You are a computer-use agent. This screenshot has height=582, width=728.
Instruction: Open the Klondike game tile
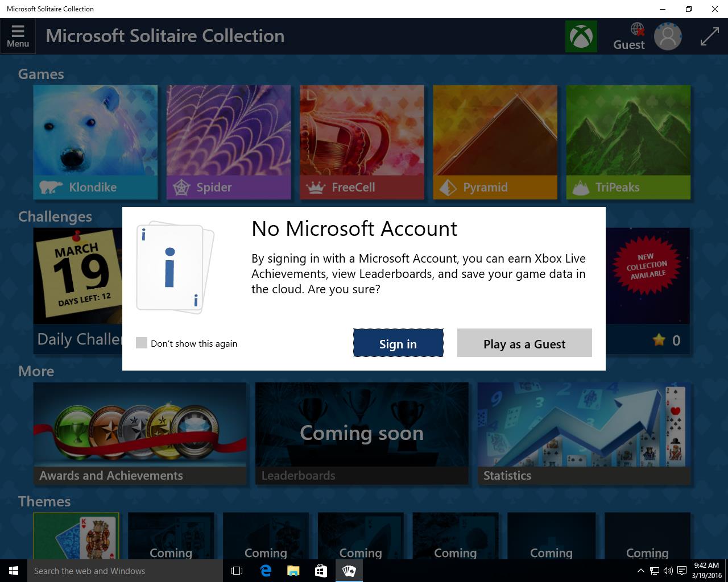(x=96, y=142)
